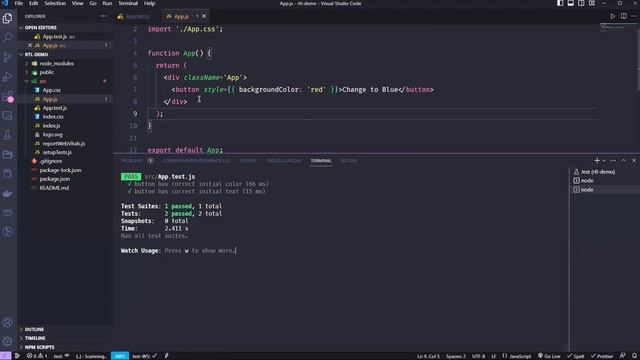The height and width of the screenshot is (360, 640).
Task: Switch to the Debug Console panel tab
Action: pos(284,161)
